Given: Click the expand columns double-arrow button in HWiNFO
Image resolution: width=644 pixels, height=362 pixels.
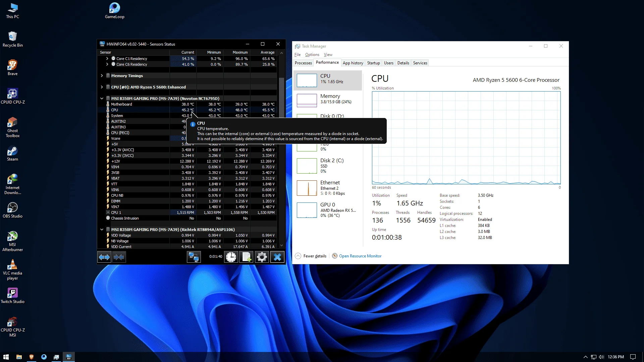Looking at the screenshot, I should tap(104, 257).
